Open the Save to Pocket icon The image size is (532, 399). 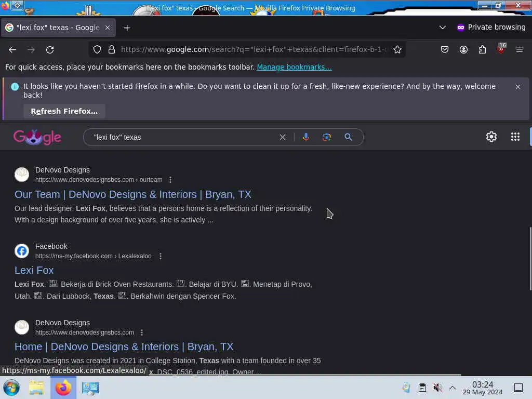pyautogui.click(x=445, y=49)
